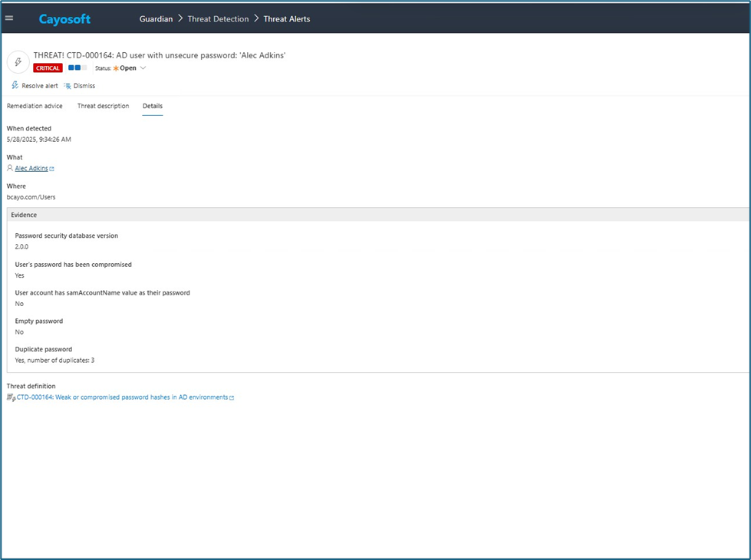Click the location bcayo.com/Users
Image resolution: width=751 pixels, height=560 pixels.
(31, 197)
